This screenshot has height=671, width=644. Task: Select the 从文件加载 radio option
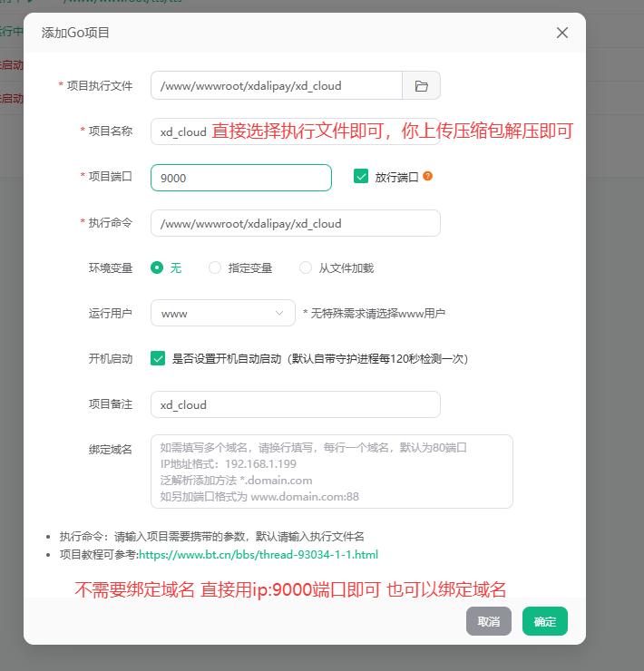pyautogui.click(x=305, y=267)
